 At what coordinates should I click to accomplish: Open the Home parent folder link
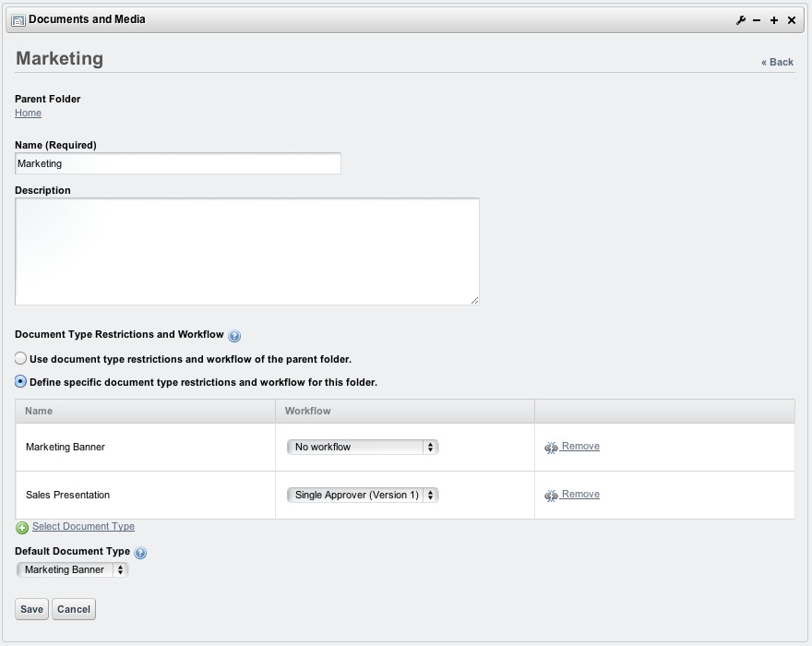coord(28,113)
